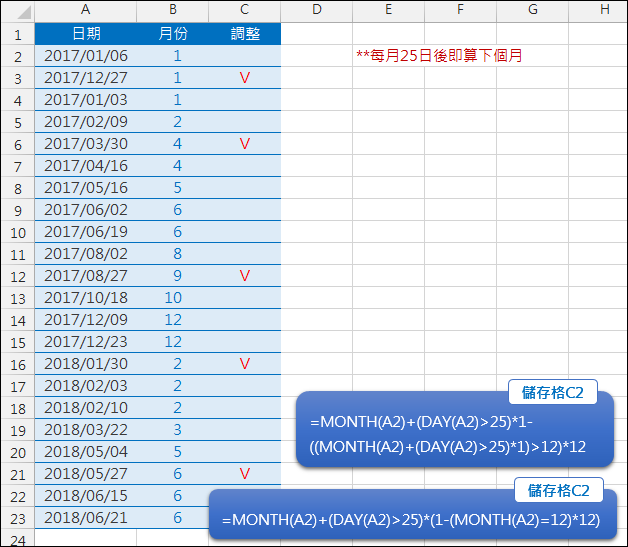Select cell with date 2018/06/21
The image size is (628, 547).
click(x=86, y=518)
